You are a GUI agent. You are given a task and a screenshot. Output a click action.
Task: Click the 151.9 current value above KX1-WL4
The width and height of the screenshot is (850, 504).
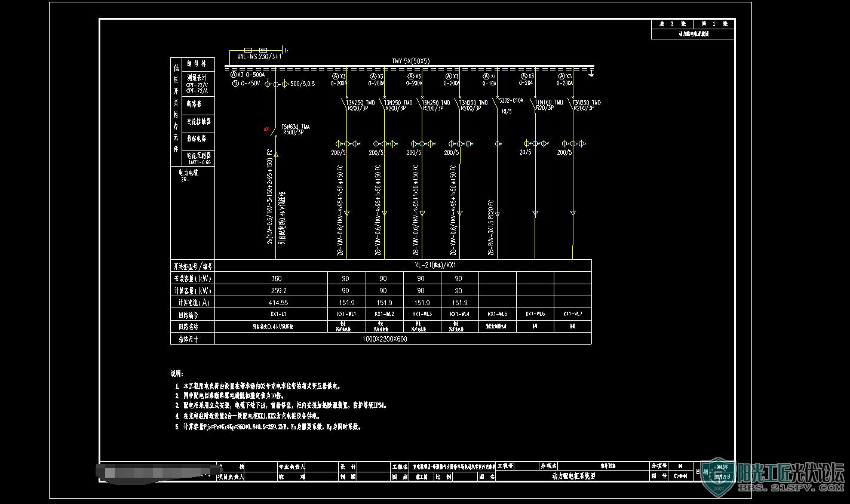point(459,303)
